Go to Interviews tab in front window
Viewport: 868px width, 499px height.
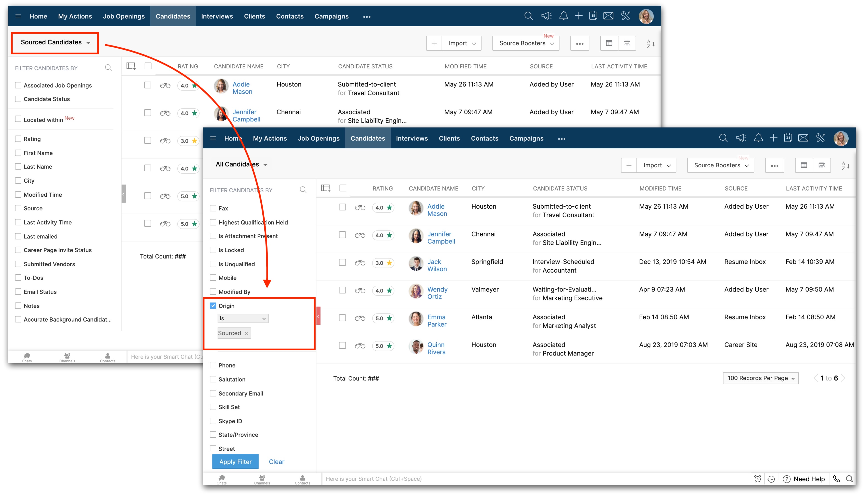point(412,138)
